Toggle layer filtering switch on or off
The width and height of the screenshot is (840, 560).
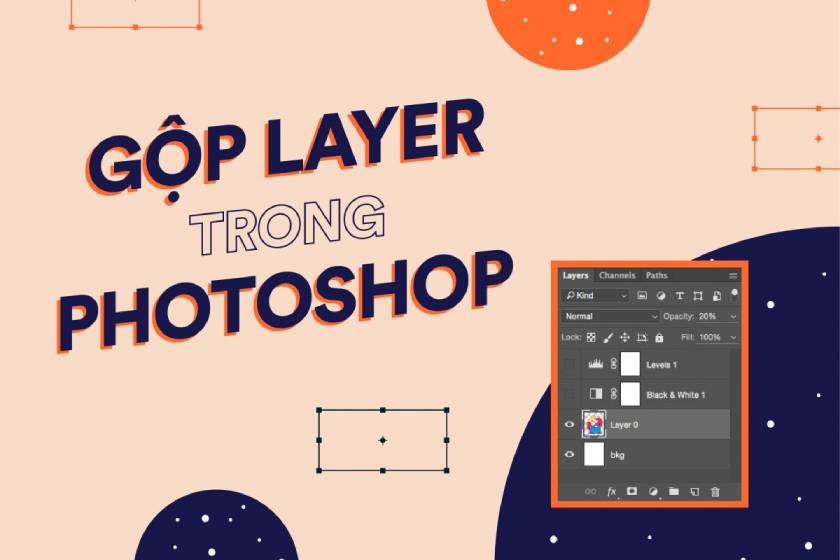click(734, 295)
